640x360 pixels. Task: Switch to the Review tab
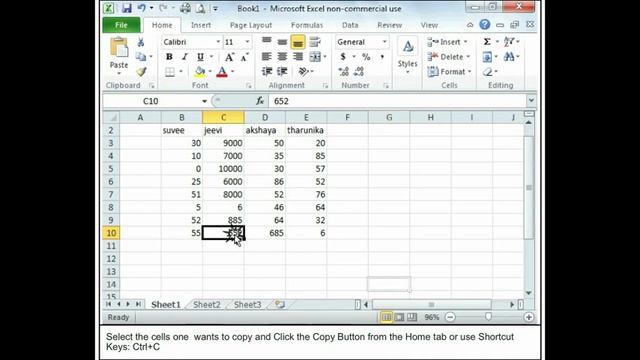pyautogui.click(x=389, y=25)
